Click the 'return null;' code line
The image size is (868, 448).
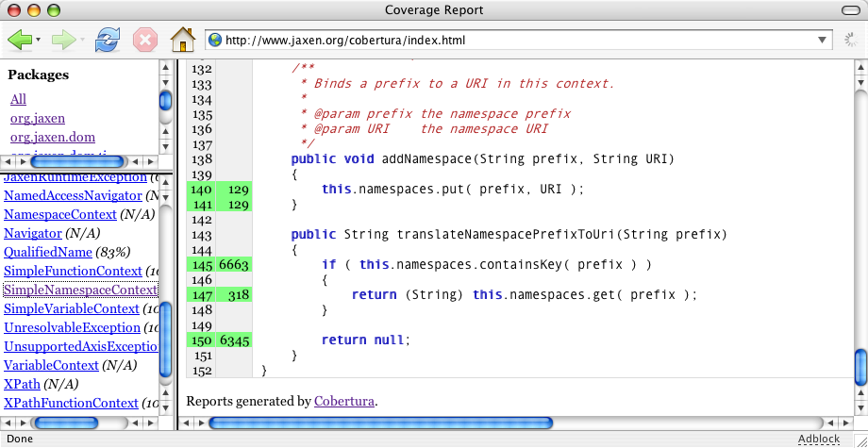(x=366, y=340)
